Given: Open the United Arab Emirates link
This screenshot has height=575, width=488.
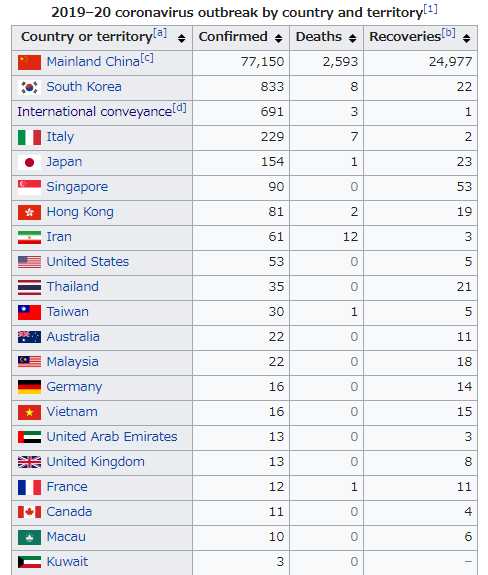Looking at the screenshot, I should tap(112, 437).
